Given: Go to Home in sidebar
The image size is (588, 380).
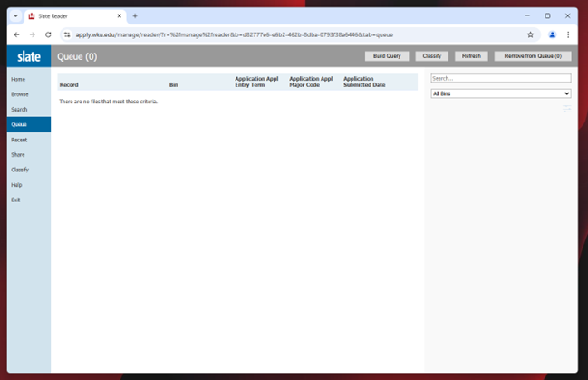Looking at the screenshot, I should pos(18,80).
